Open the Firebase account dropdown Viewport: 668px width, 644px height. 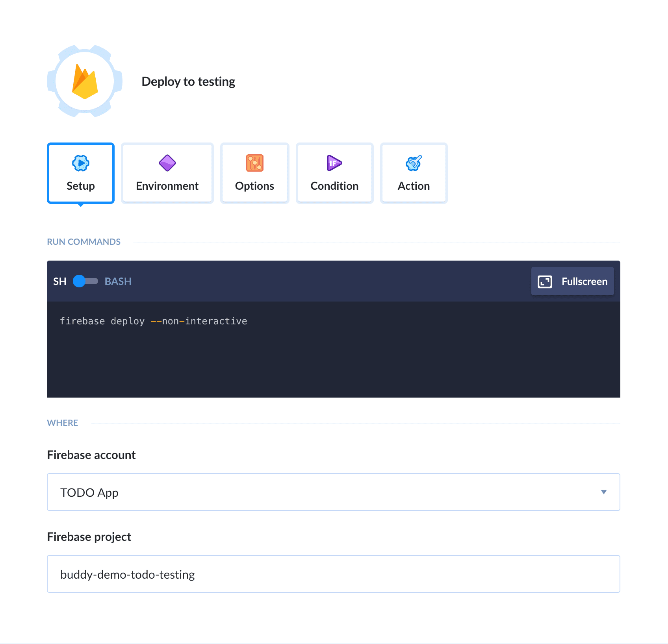pyautogui.click(x=333, y=492)
